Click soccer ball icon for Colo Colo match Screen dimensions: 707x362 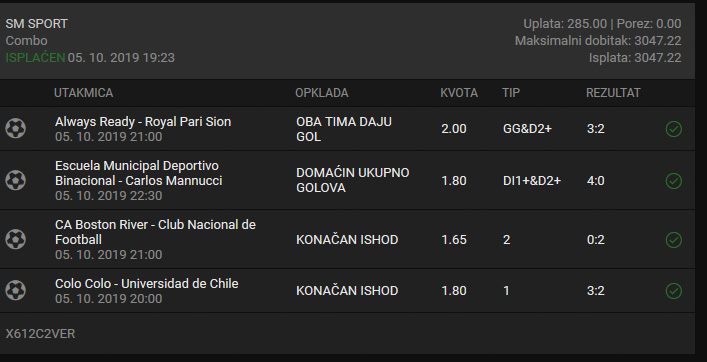click(x=15, y=291)
